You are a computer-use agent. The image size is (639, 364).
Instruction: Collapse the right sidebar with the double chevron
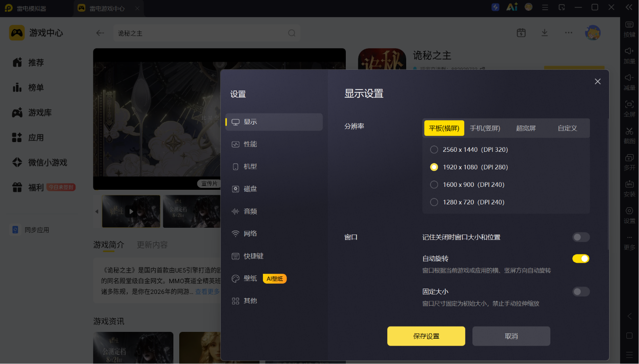[x=629, y=7]
